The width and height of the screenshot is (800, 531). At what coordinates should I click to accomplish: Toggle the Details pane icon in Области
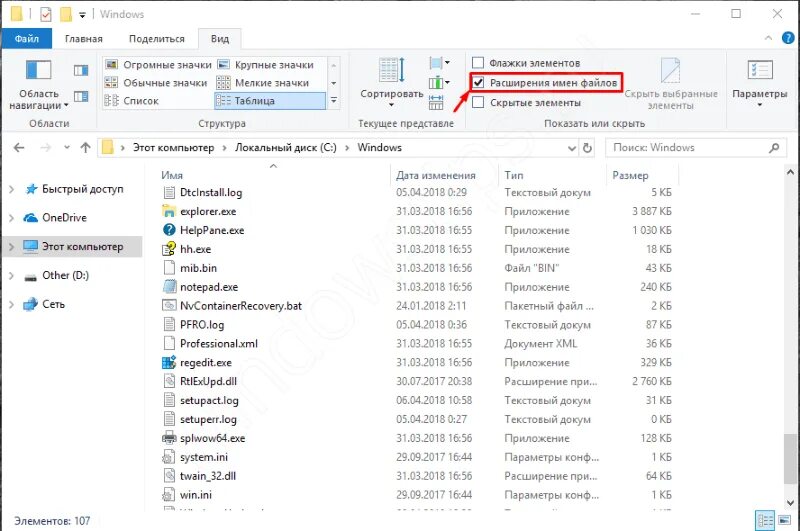click(81, 96)
